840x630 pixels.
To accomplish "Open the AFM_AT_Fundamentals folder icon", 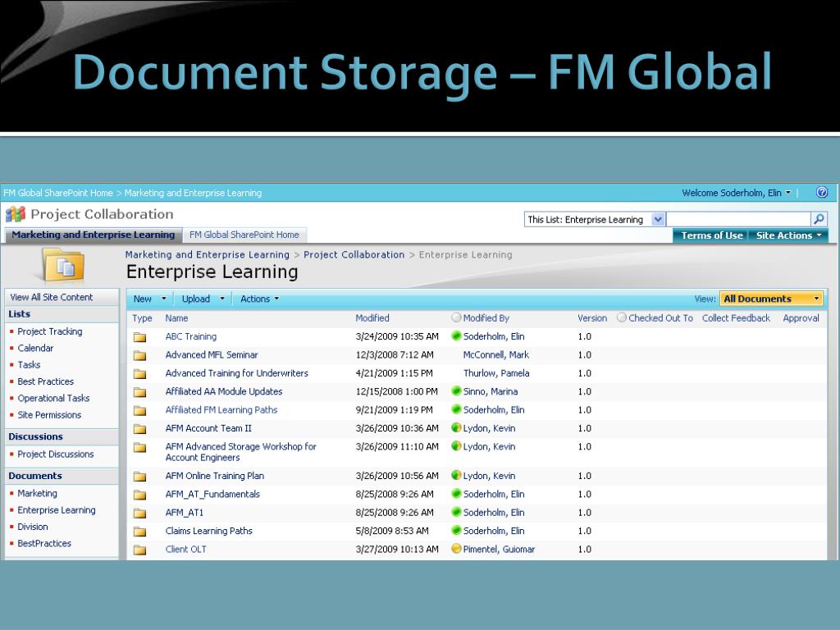I will coord(139,495).
